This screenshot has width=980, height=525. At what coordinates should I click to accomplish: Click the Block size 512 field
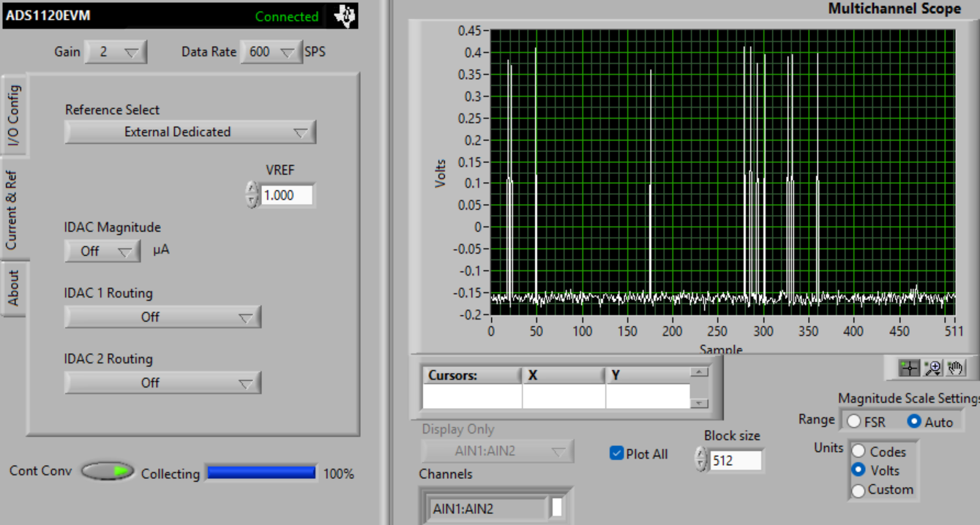pyautogui.click(x=735, y=461)
